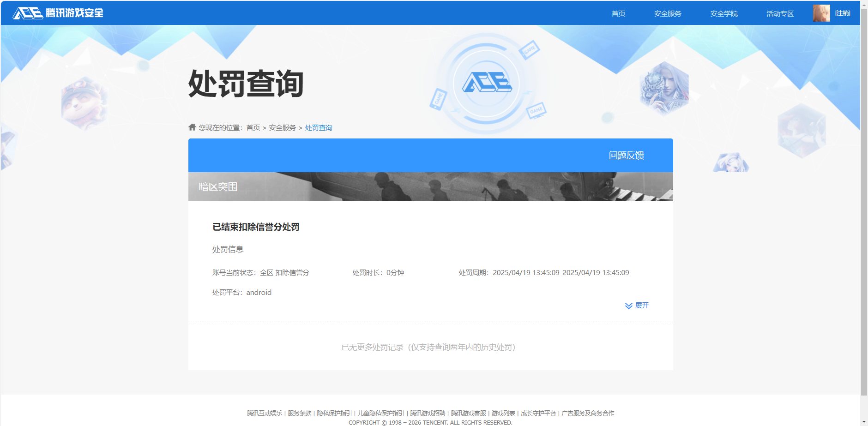
Task: Select 活动专区 in the top navigation
Action: click(x=779, y=13)
